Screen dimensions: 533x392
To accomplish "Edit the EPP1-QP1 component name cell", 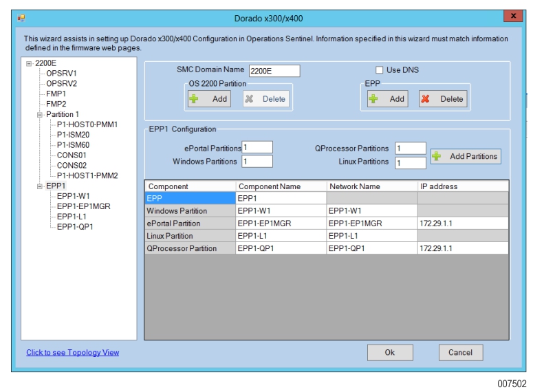I will [281, 248].
